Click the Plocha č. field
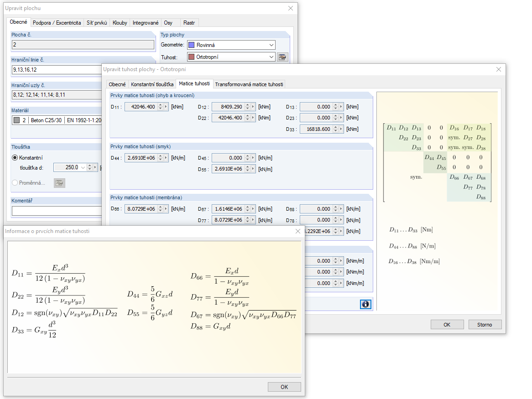532x399 pixels. coord(83,44)
